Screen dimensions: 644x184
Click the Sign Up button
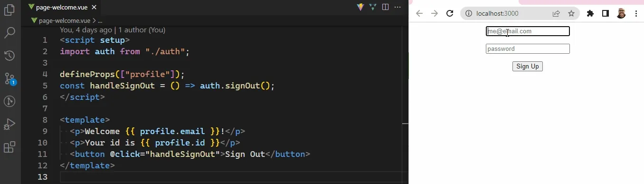pyautogui.click(x=528, y=67)
